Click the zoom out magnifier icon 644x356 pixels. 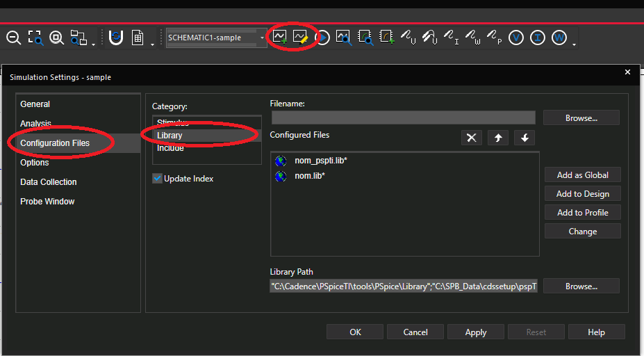[14, 38]
